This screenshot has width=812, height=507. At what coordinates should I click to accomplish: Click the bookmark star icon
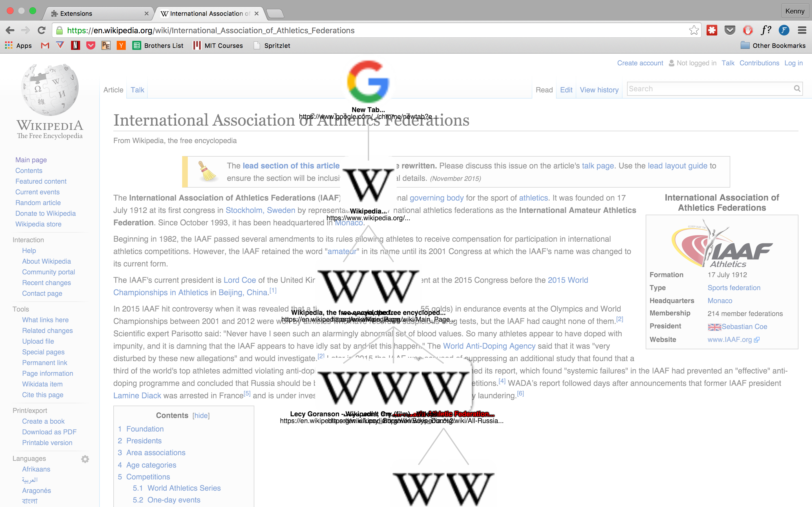[694, 30]
